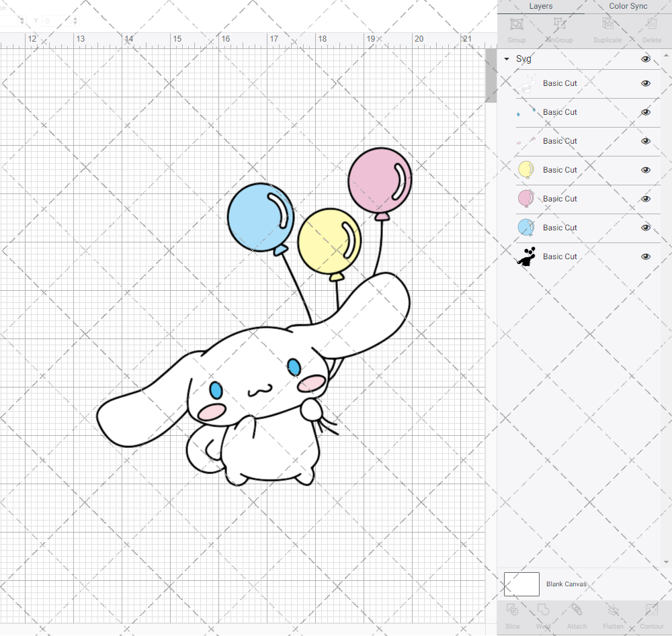Click the canvas vertical scrollbar thumb
Screen dimensions: 672x636
pos(491,75)
